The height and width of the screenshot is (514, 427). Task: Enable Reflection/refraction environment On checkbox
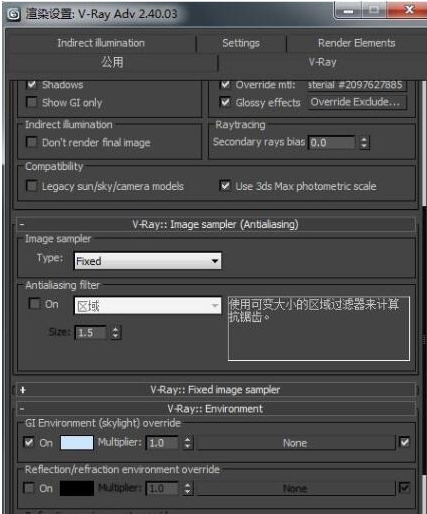[x=29, y=488]
